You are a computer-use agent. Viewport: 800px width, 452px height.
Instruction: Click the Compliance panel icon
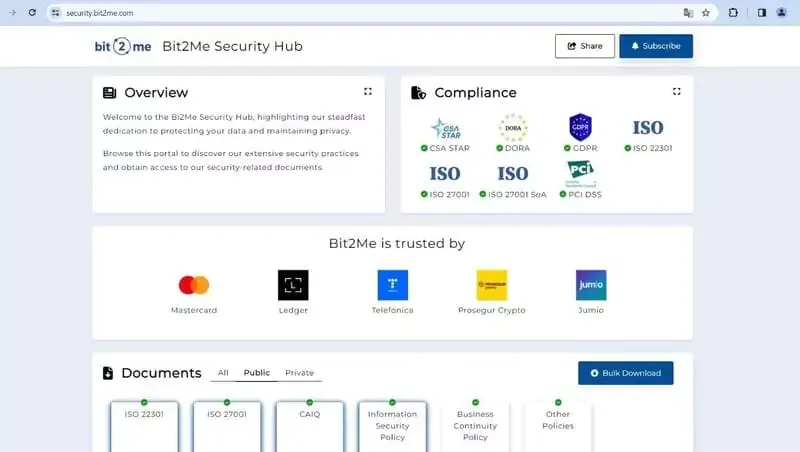(x=418, y=92)
